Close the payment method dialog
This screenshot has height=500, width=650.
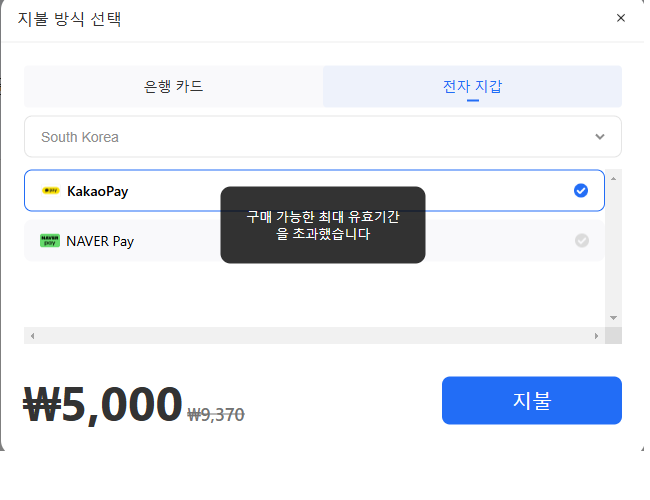(x=621, y=18)
